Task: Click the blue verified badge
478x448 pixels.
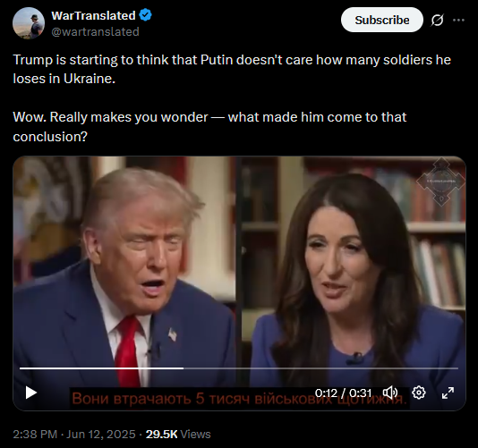Action: coord(145,15)
